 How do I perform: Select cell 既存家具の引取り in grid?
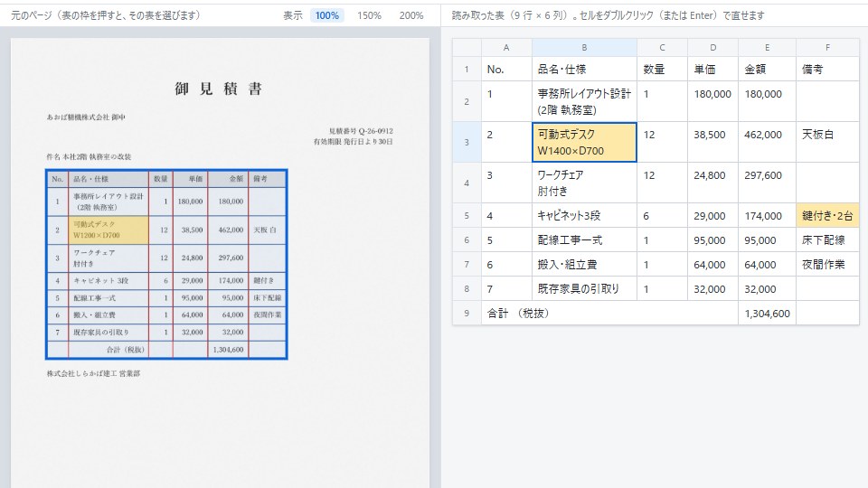click(585, 288)
